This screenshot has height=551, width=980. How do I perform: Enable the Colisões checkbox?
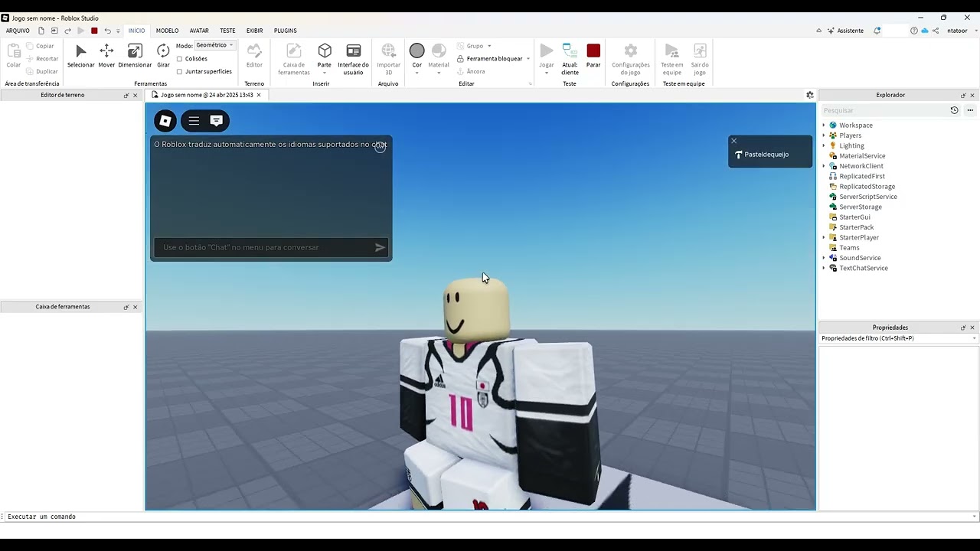pyautogui.click(x=179, y=59)
